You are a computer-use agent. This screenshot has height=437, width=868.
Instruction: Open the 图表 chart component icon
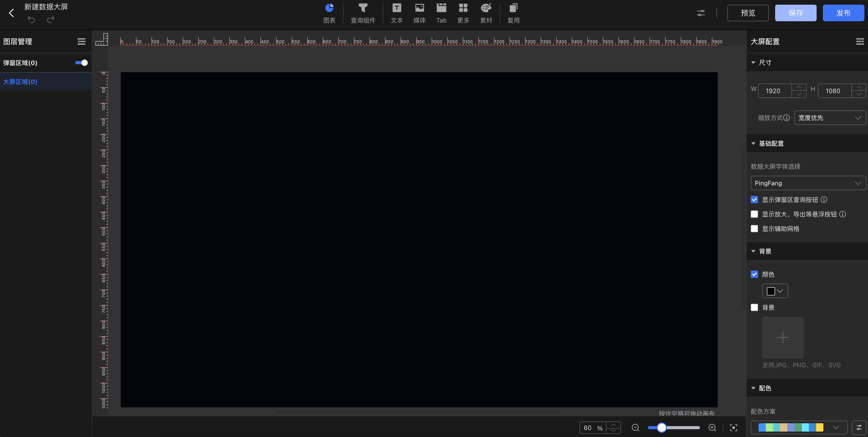click(329, 8)
